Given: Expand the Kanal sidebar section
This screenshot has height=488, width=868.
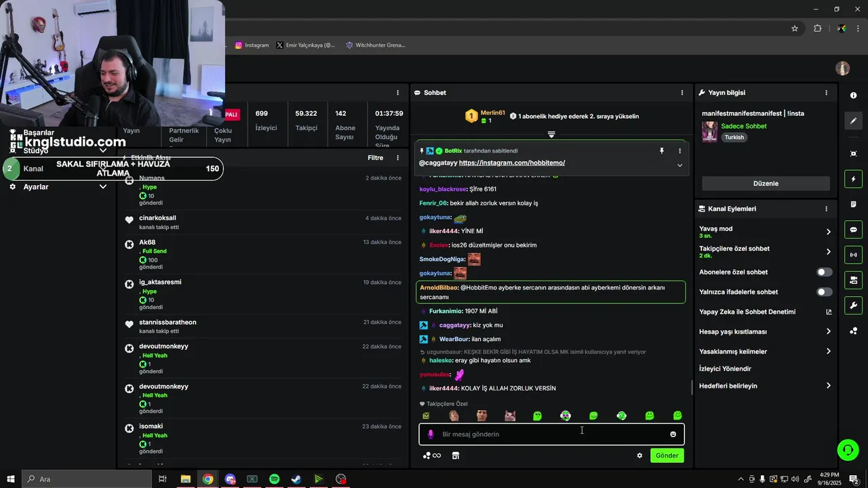Looking at the screenshot, I should 103,169.
